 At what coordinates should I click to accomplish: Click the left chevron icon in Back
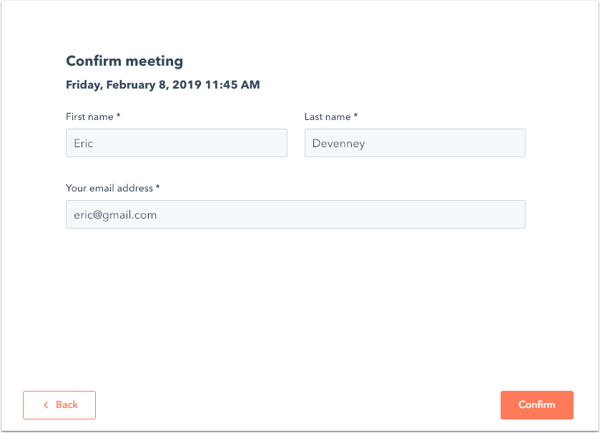coord(46,405)
